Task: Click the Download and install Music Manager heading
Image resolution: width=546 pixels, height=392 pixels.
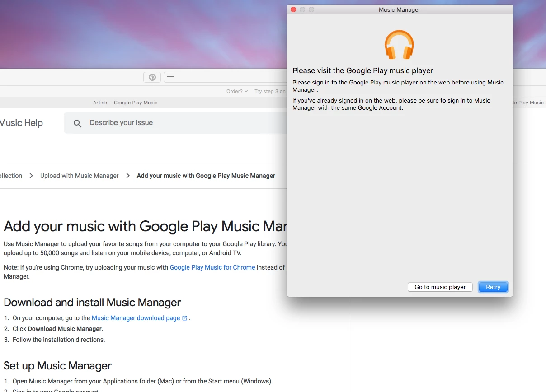Action: tap(92, 302)
